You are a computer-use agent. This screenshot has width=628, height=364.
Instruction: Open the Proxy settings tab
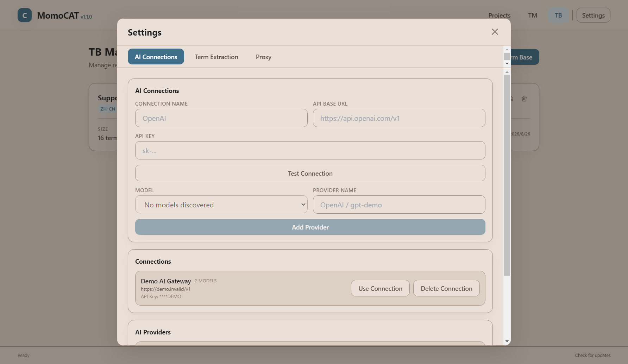264,57
